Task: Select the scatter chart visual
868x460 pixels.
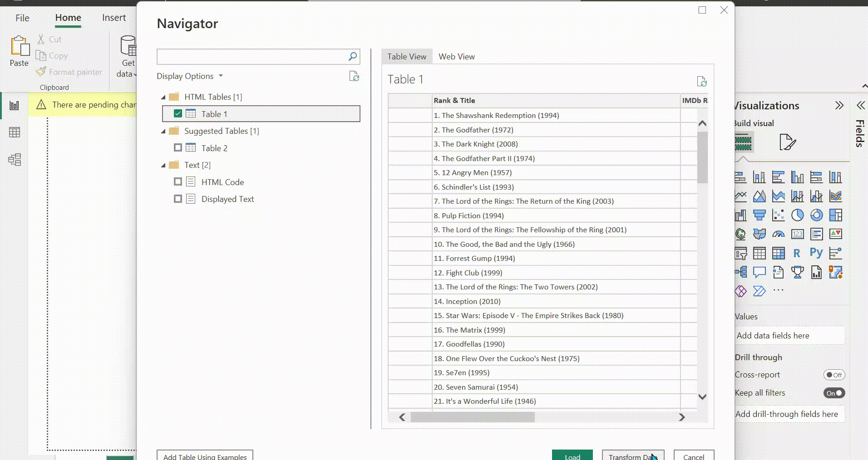Action: click(x=778, y=215)
